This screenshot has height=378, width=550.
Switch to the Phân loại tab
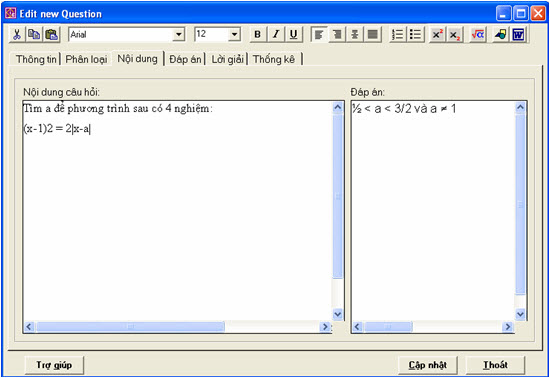click(x=86, y=59)
